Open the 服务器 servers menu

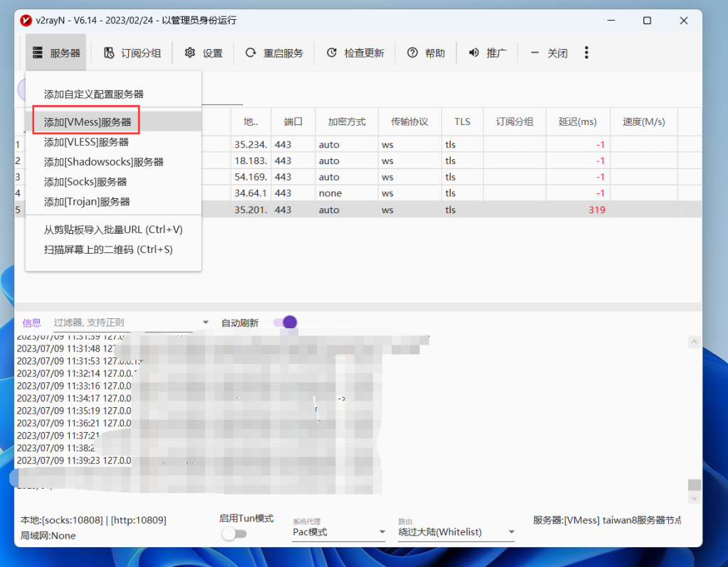point(55,53)
